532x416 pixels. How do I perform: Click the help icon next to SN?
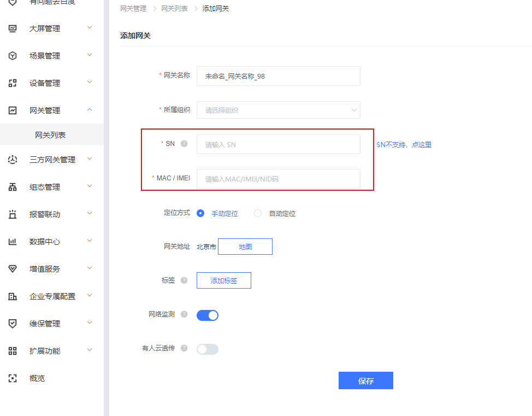click(184, 144)
